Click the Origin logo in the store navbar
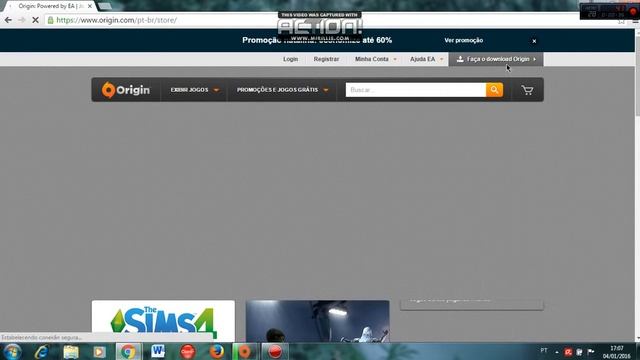 pos(126,90)
